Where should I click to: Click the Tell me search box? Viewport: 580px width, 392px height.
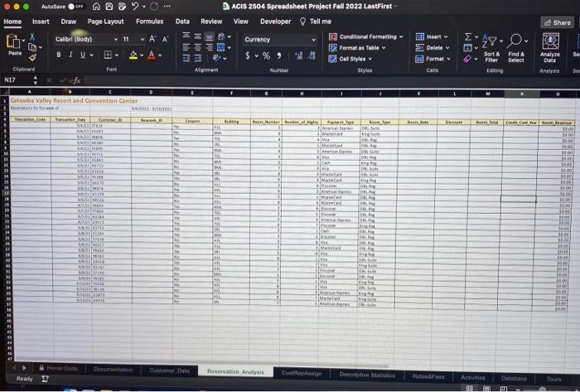pos(316,22)
